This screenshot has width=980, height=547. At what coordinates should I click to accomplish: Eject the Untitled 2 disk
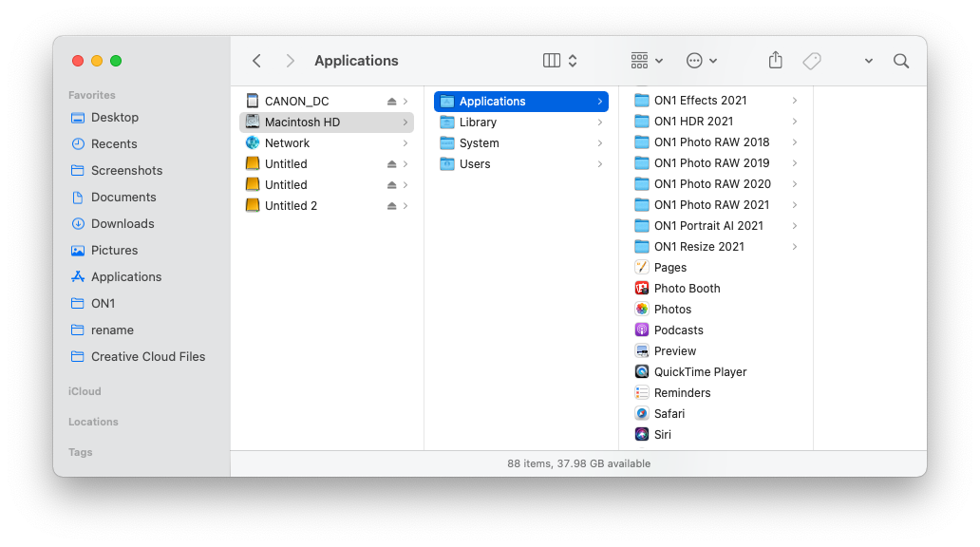tap(392, 206)
